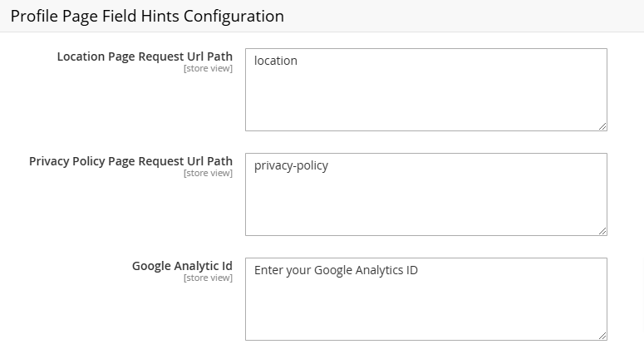
Task: Place cursor on the privacy-policy text
Action: [291, 166]
